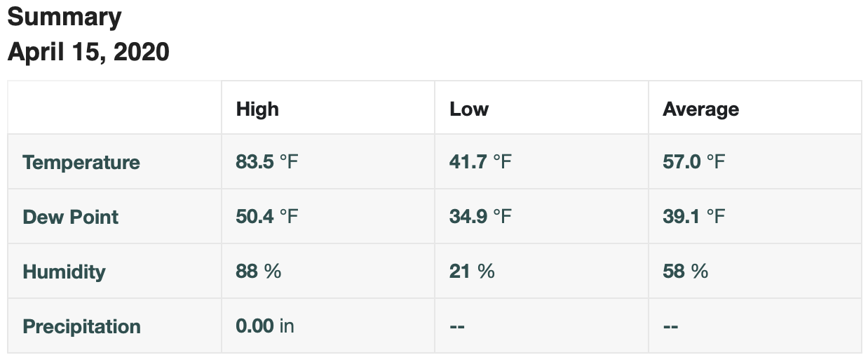This screenshot has width=868, height=355.
Task: Select the April 15, 2020 date heading
Action: pos(88,52)
